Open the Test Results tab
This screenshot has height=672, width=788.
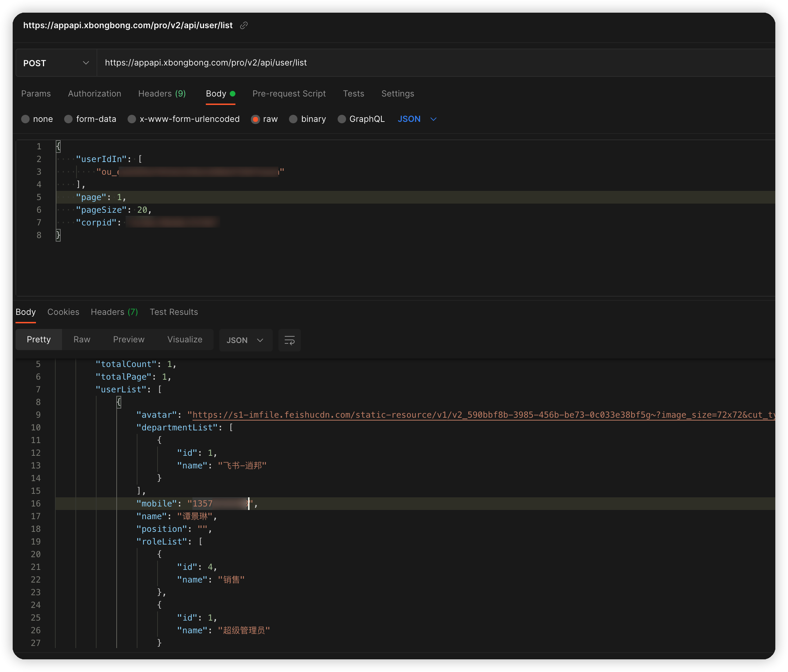174,312
